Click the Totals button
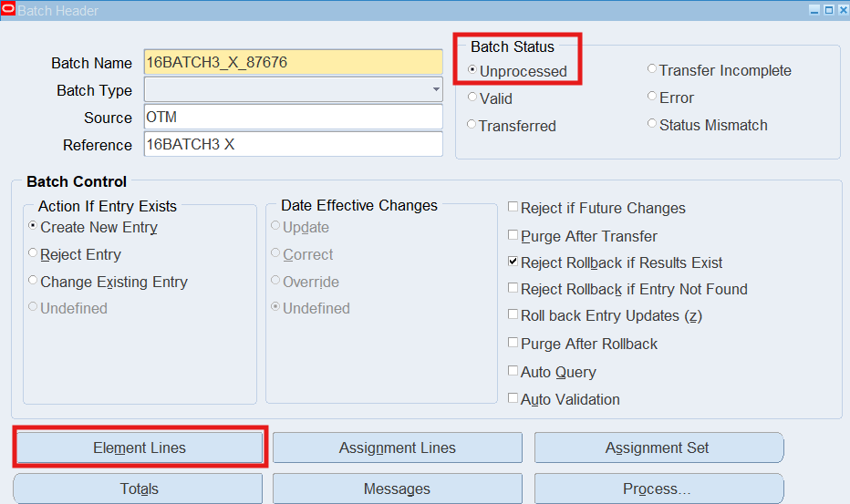The height and width of the screenshot is (504, 850). (140, 489)
